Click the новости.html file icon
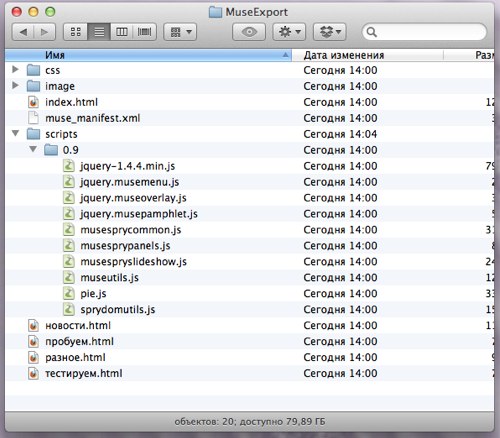Image resolution: width=500 pixels, height=438 pixels. click(33, 325)
